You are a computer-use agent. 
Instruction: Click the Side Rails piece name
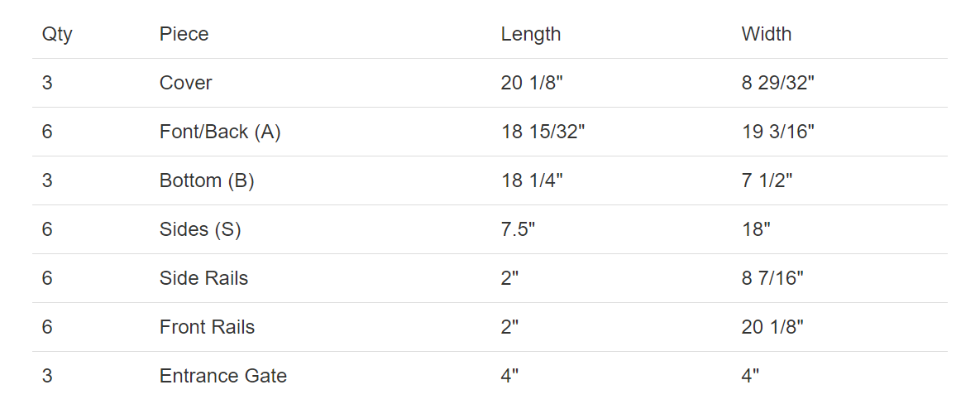203,278
